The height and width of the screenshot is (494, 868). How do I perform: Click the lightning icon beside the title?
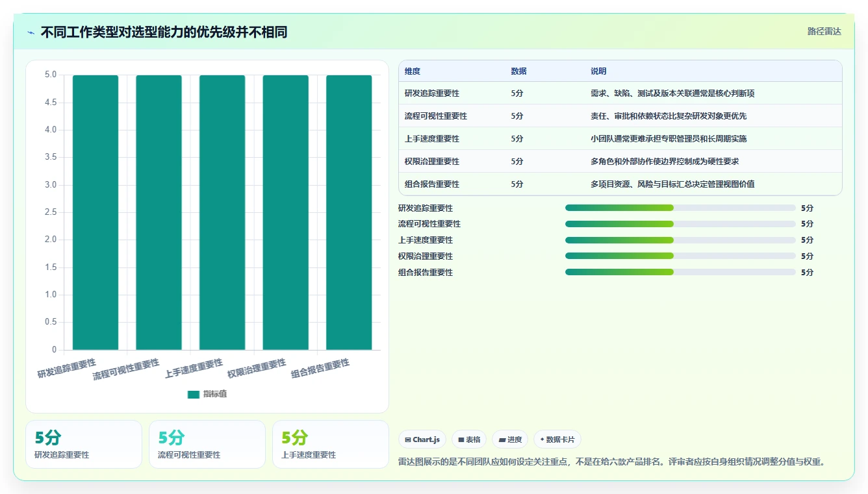tap(31, 32)
